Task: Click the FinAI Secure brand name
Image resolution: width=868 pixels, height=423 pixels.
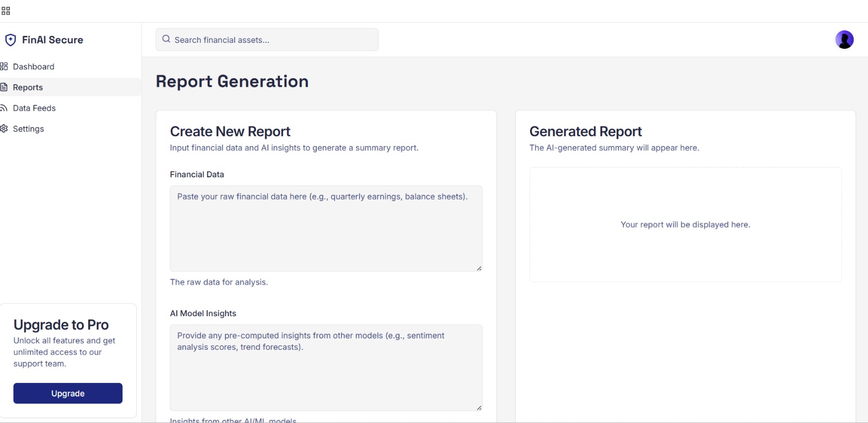Action: [53, 40]
